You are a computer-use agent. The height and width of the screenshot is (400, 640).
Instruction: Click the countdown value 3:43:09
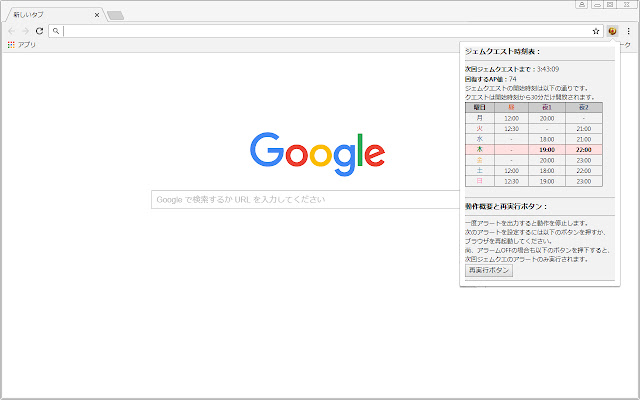point(548,69)
